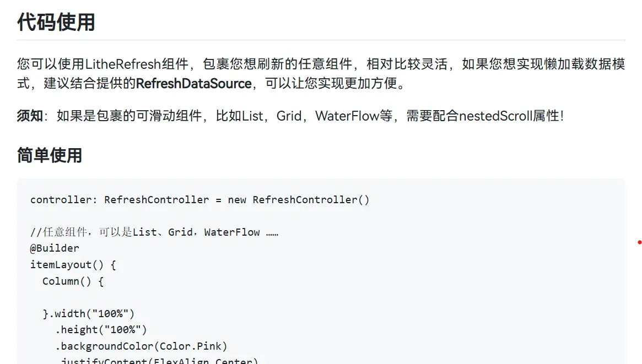
Task: Click the .height("100%") code line
Action: [101, 330]
